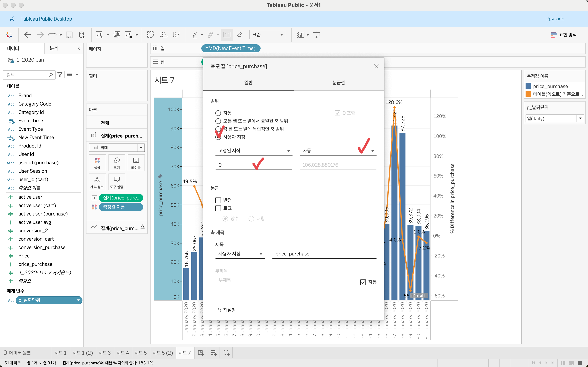
Task: Click the orange legend color swatch
Action: point(528,94)
